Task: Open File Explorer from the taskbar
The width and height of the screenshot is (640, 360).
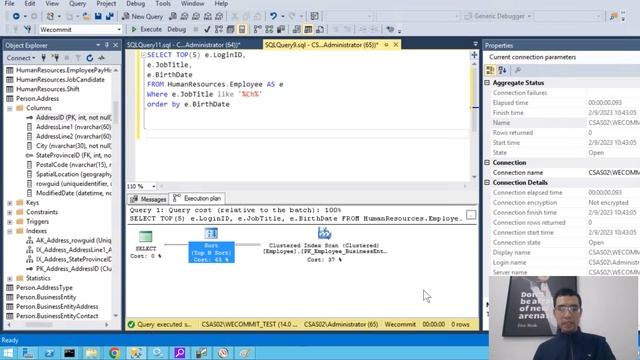Action: (x=91, y=353)
